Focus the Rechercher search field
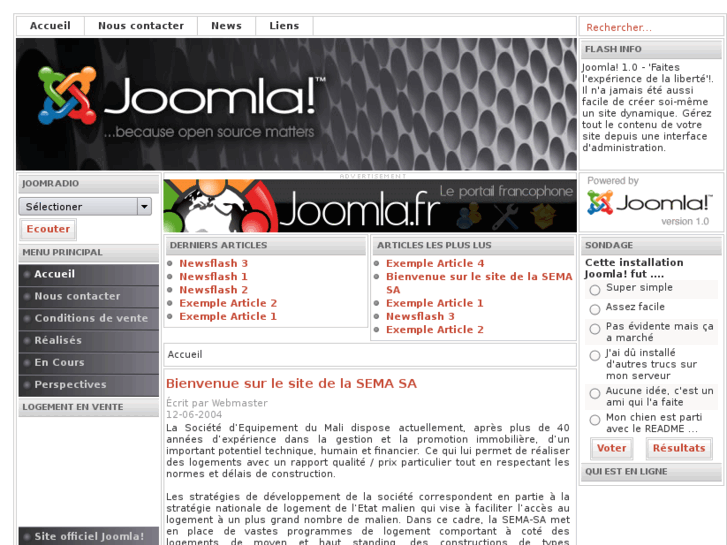727x545 pixels. pos(652,27)
